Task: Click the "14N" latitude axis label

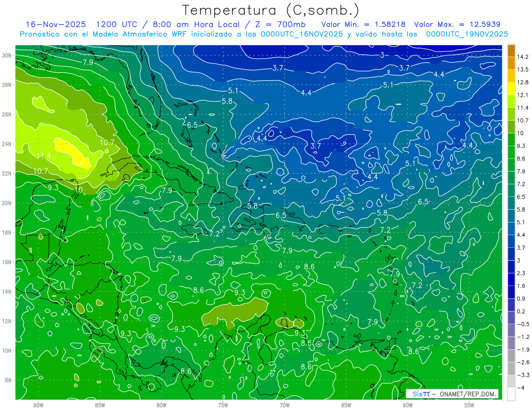Action: click(7, 292)
